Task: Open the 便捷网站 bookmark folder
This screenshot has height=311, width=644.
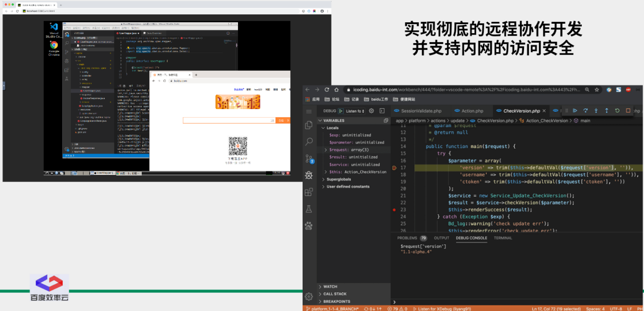Action: [x=403, y=99]
